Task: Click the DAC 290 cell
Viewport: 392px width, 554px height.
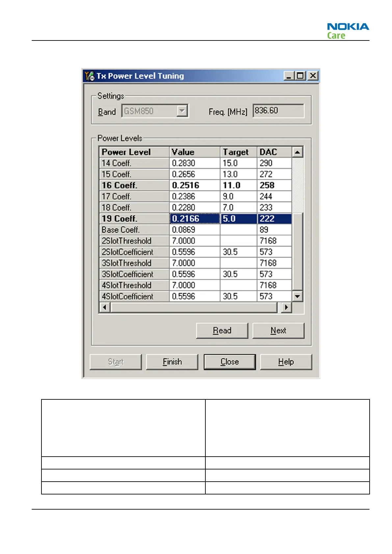Action: pos(274,163)
